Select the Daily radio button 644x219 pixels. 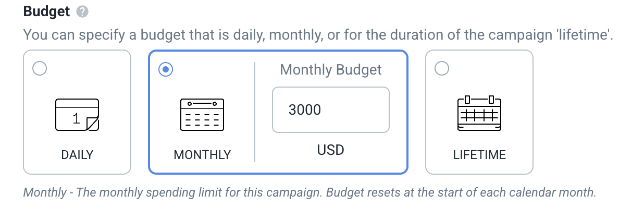pos(39,69)
